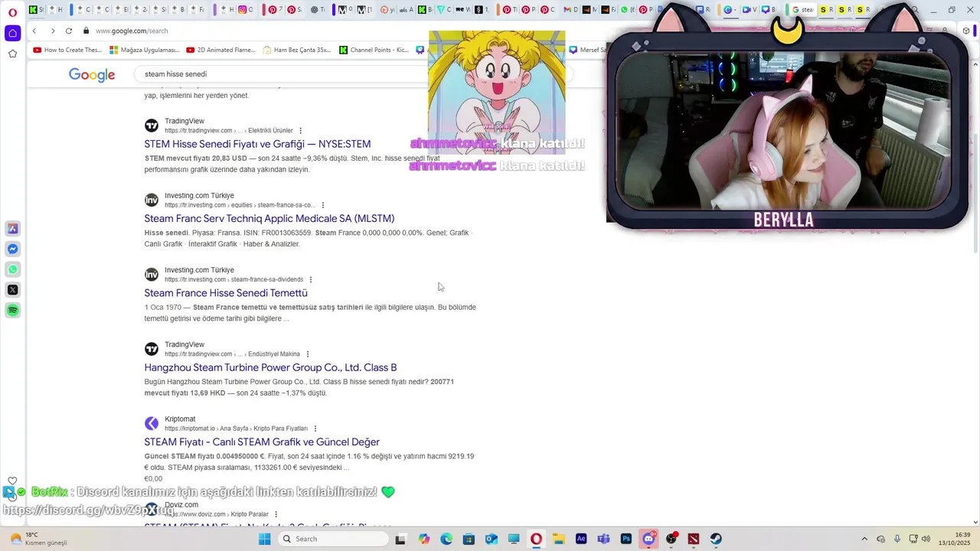Click the browser back arrow
This screenshot has height=551, width=980.
(x=34, y=31)
